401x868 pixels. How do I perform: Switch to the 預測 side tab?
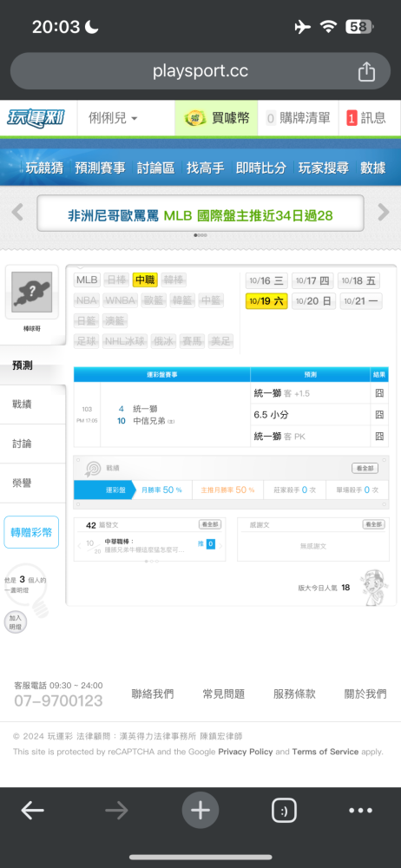33,365
